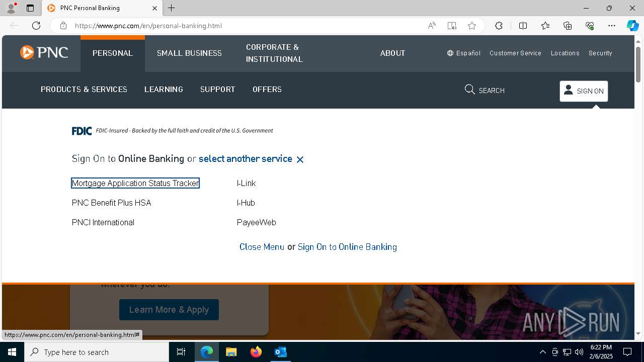Close the service selector X icon
The height and width of the screenshot is (362, 644).
click(x=300, y=159)
